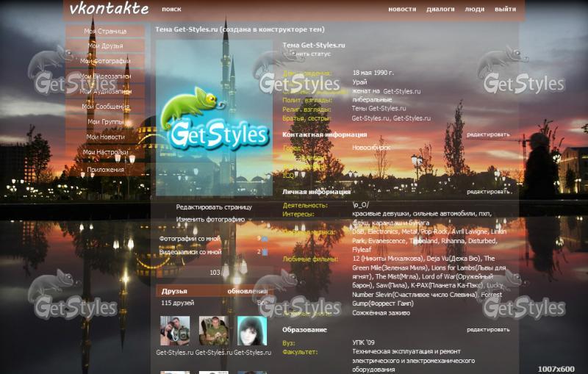Open the third friend's avatar with dark hair
588x374 pixels.
[x=251, y=331]
